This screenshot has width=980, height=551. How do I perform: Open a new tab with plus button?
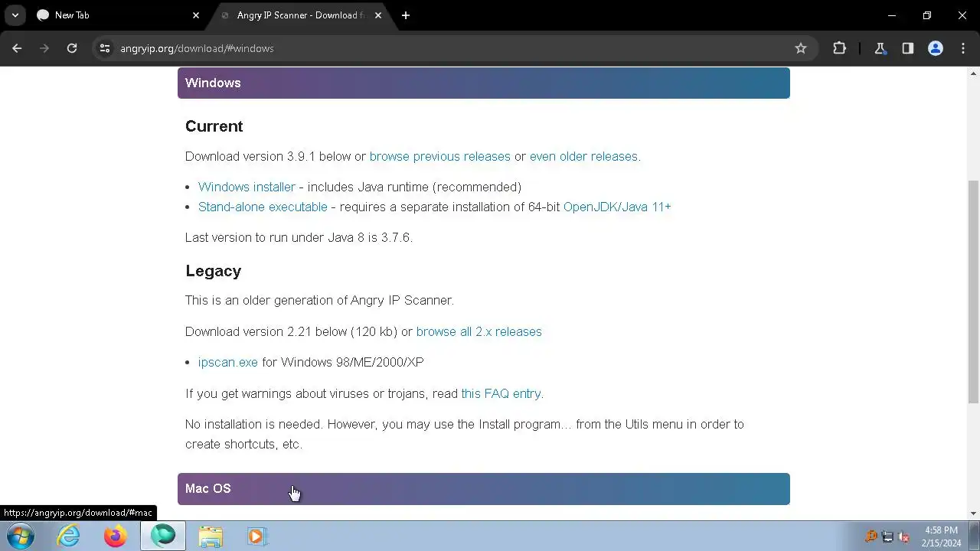point(406,15)
